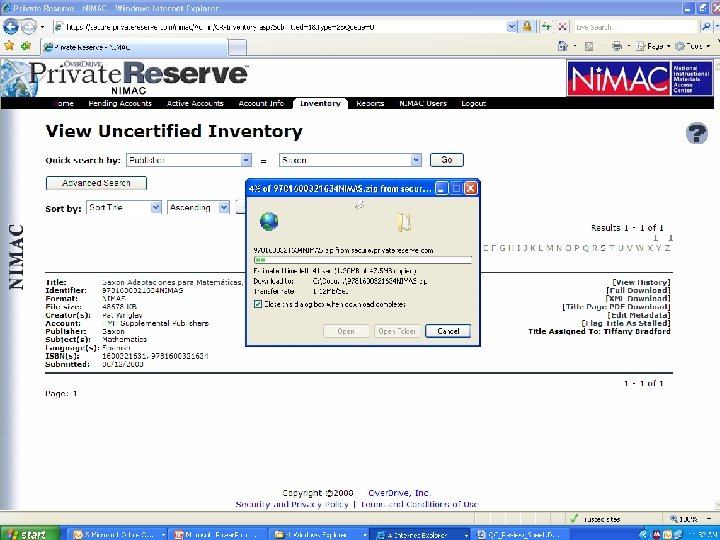Open the Active Accounts navigation item
Viewport: 720px width, 540px height.
(x=195, y=103)
